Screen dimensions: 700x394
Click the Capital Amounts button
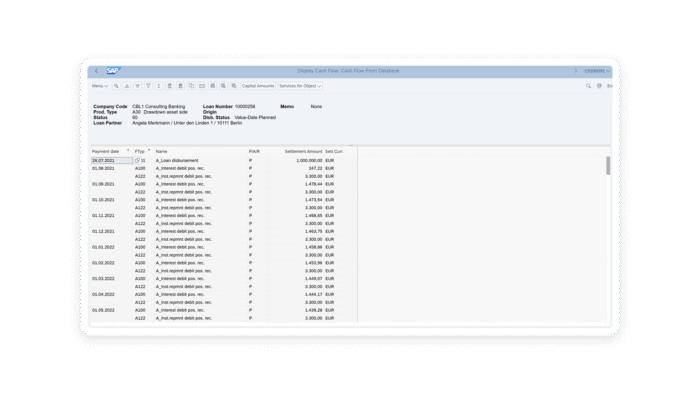click(258, 86)
